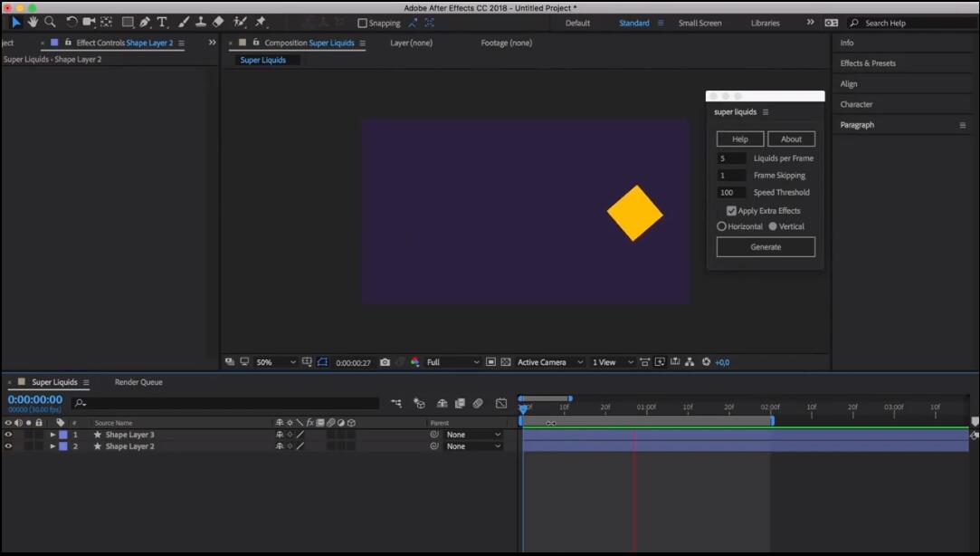Toggle the transparency grid icon in viewer

506,362
